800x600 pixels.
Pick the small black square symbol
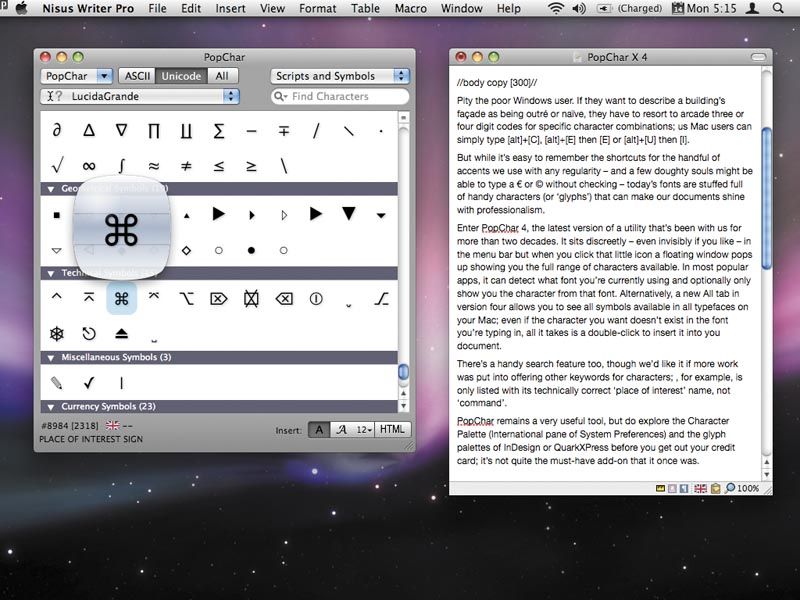tap(57, 215)
